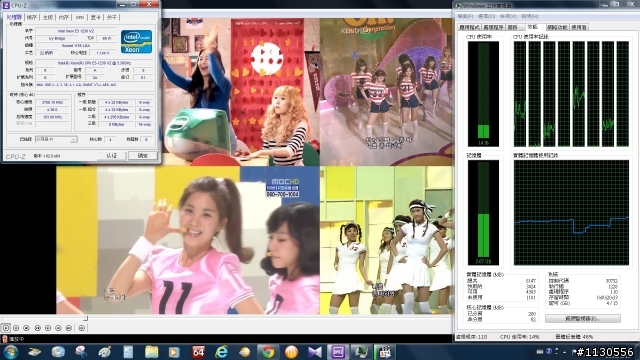
Task: Click the physical memory usage history graph
Action: coord(571,212)
